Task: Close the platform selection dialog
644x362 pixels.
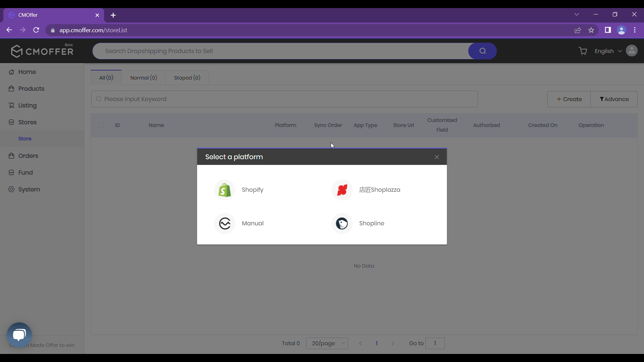Action: [x=437, y=157]
